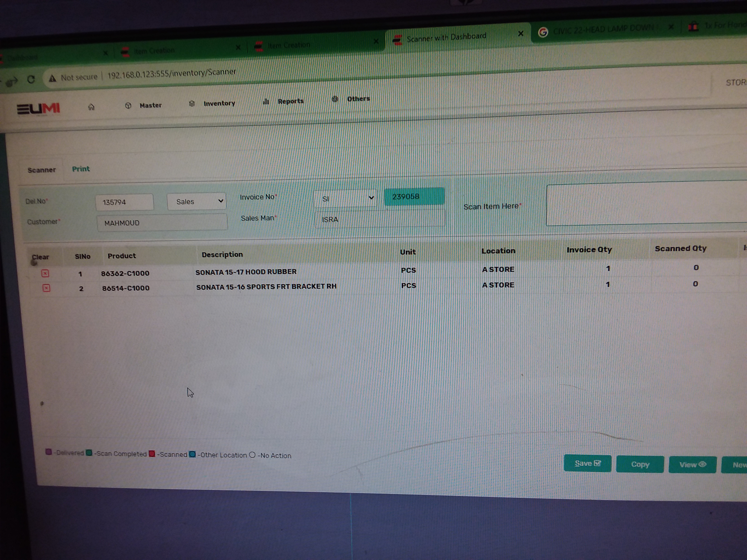Select product code 86362-C1000
Screen dimensions: 747x560
click(125, 273)
